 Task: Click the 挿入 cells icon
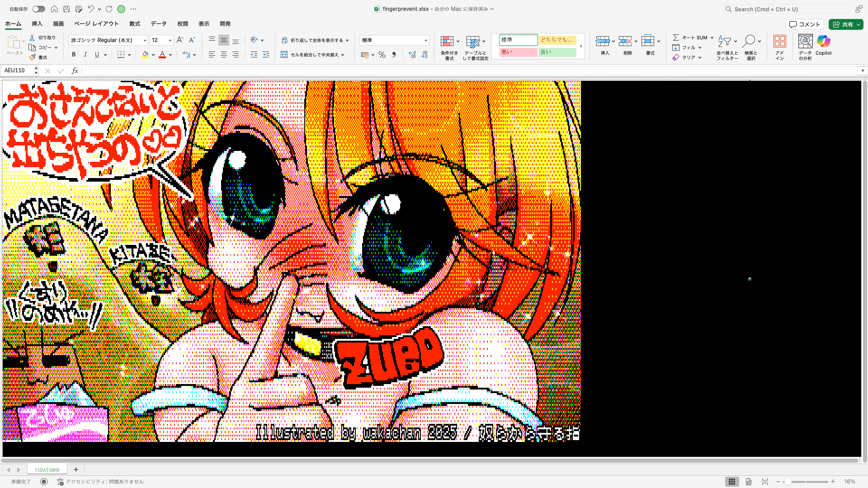click(x=602, y=42)
